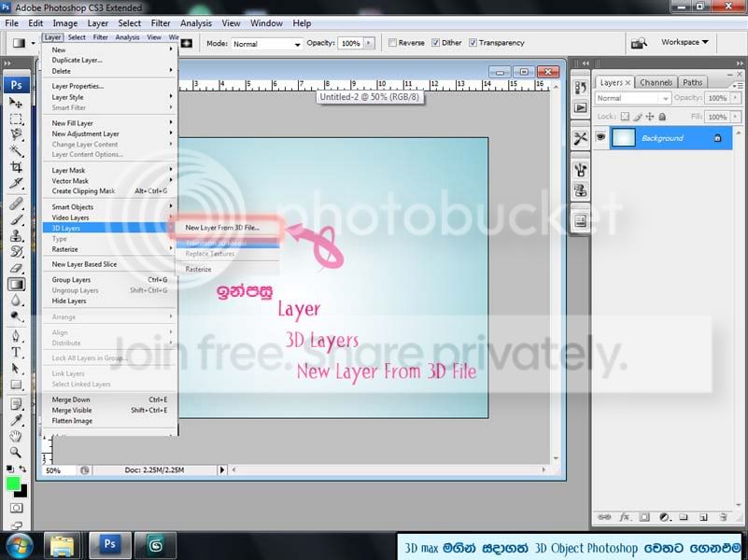Viewport: 748px width, 560px height.
Task: Open the Tool Presets panel icon
Action: pyautogui.click(x=581, y=138)
